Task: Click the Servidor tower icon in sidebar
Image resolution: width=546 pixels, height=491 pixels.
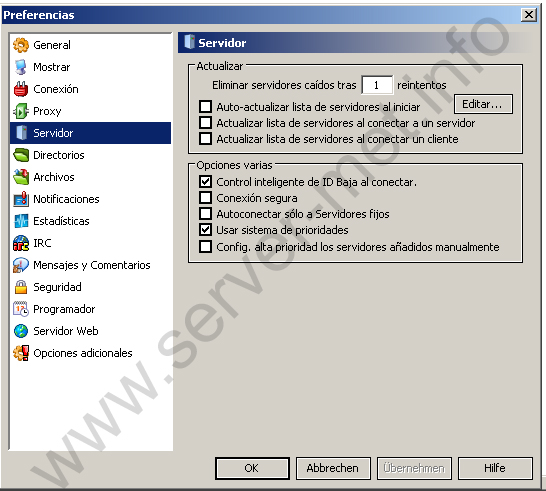Action: 22,133
